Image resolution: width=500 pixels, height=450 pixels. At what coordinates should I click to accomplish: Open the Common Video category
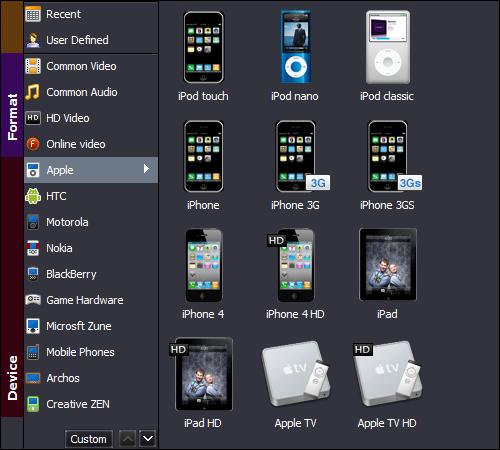pyautogui.click(x=91, y=66)
